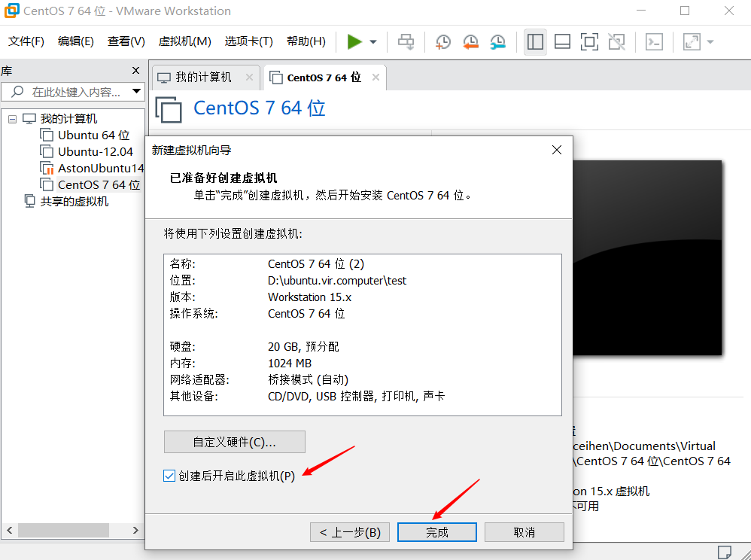
Task: Click the green Power On play icon
Action: click(354, 41)
